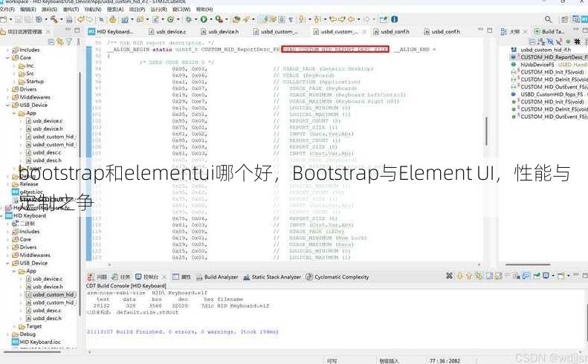Screen dimensions: 588x364
Task: Click the Scroll down arrow icon in console toolbar
Action: coord(460,276)
